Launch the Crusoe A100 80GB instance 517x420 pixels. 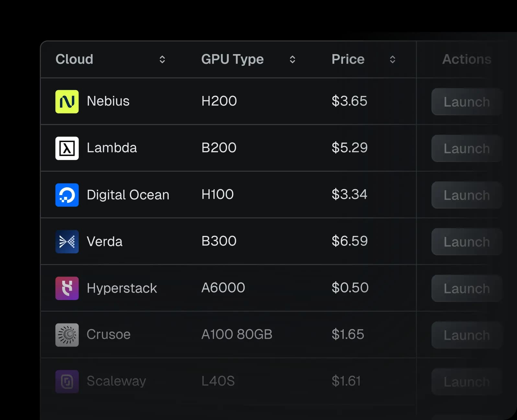coord(466,335)
